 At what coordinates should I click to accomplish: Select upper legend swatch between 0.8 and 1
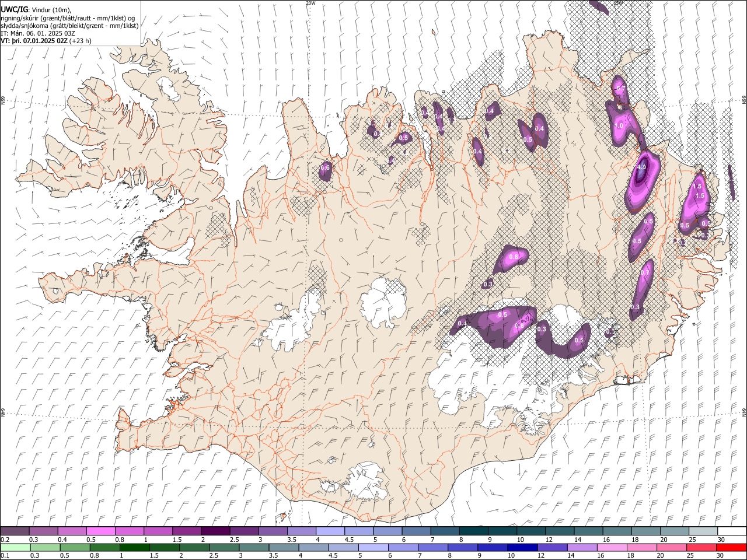[x=130, y=531]
